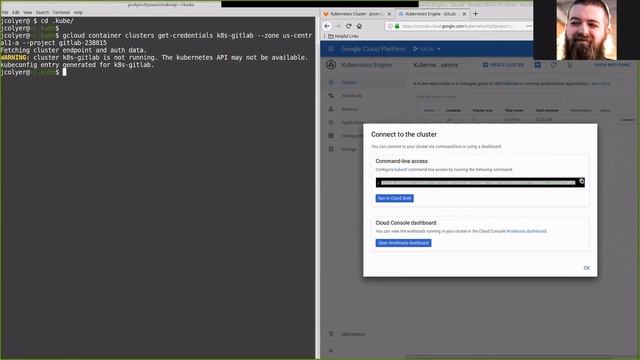Viewport: 640px width, 360px height.
Task: Open the Workloads dashboard inline link
Action: [526, 231]
